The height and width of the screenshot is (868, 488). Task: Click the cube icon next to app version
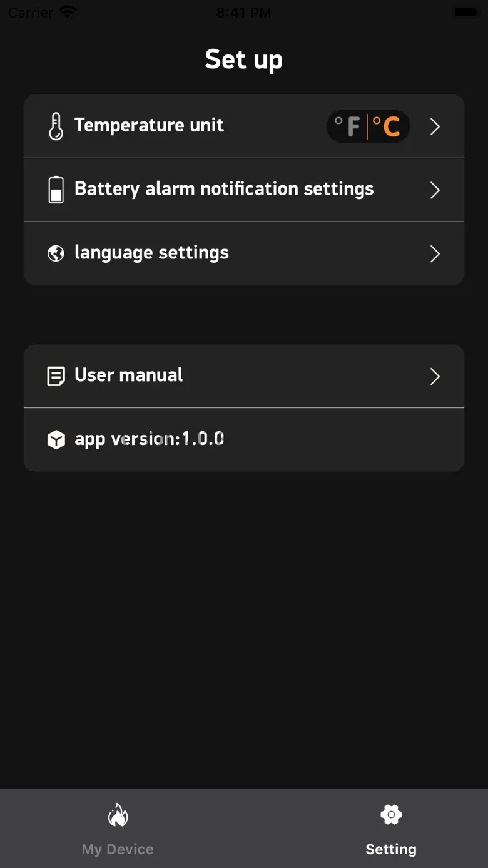click(x=56, y=440)
